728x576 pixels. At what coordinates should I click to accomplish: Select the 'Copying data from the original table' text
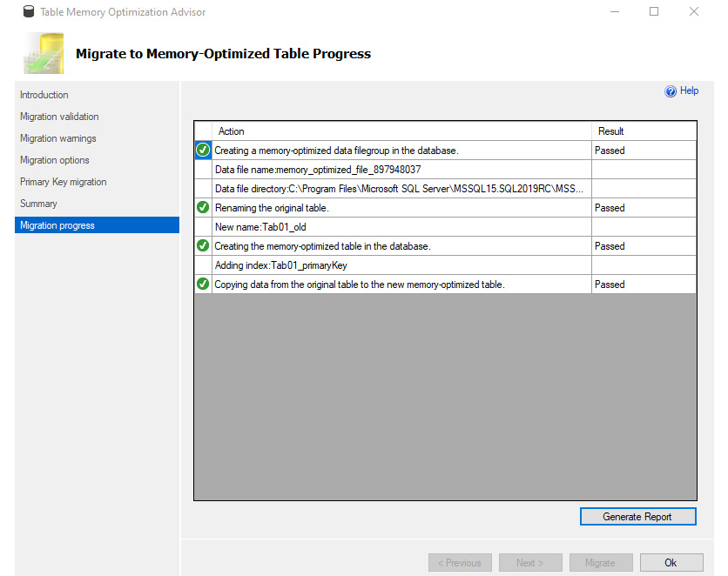[360, 285]
